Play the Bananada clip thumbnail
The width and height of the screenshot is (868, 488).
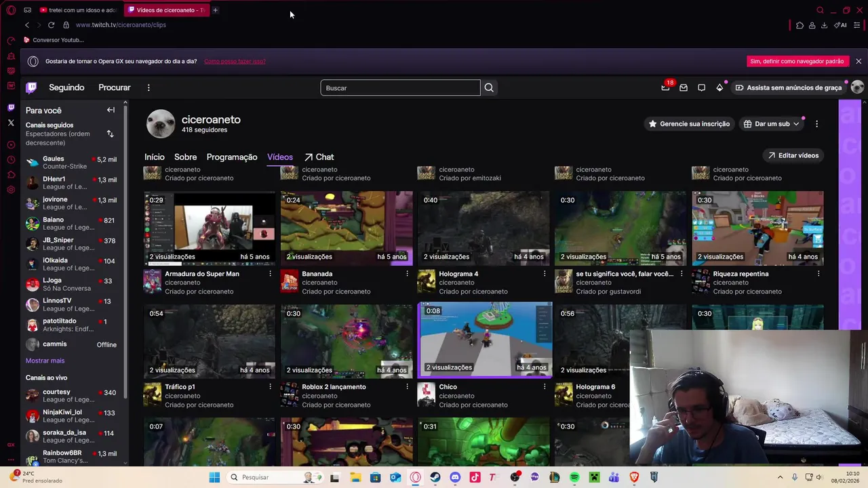[x=347, y=228]
